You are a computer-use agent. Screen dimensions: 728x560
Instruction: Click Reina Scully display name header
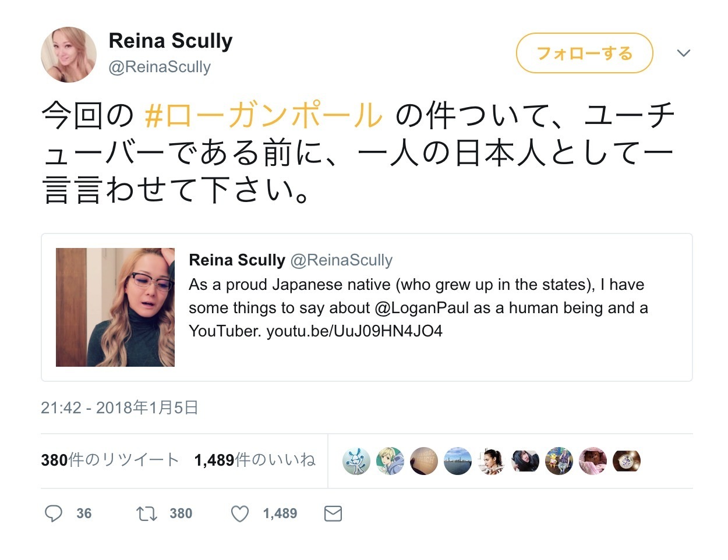click(x=171, y=41)
